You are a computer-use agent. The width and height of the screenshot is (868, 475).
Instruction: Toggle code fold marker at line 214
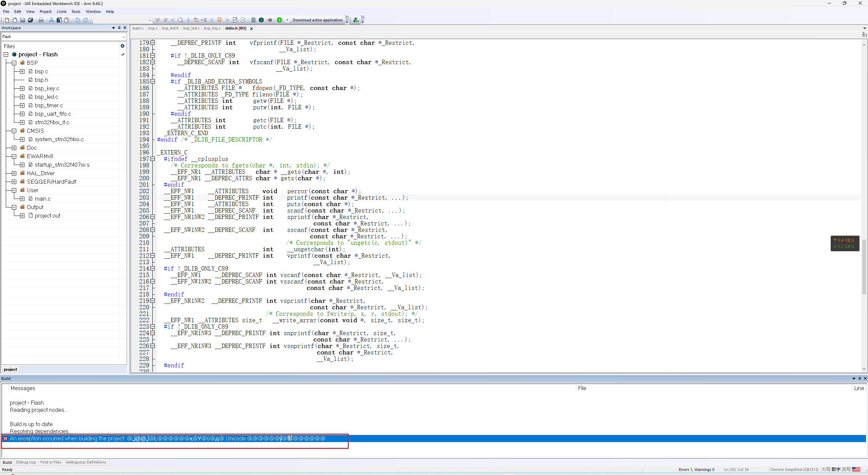click(153, 269)
